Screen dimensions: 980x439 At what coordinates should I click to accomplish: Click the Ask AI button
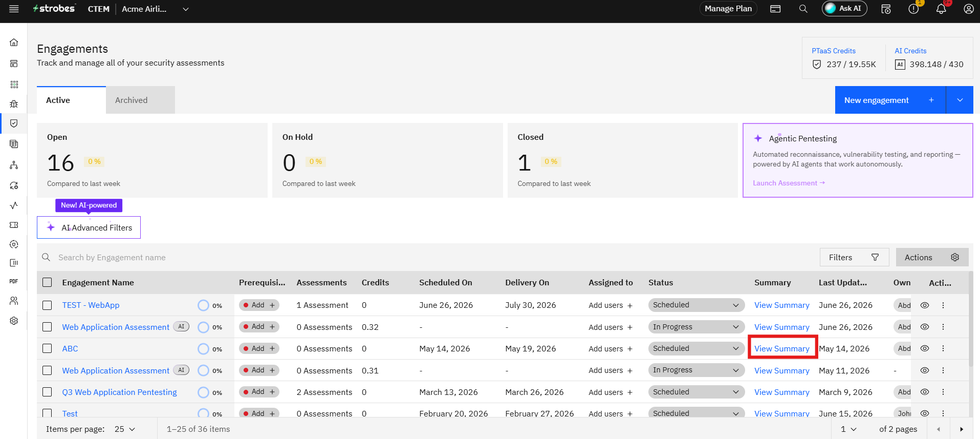[844, 9]
